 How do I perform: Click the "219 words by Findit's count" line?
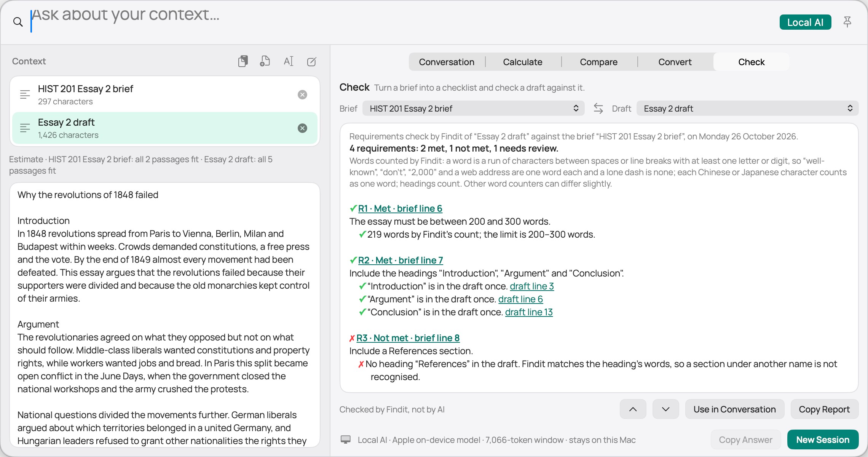click(x=481, y=234)
